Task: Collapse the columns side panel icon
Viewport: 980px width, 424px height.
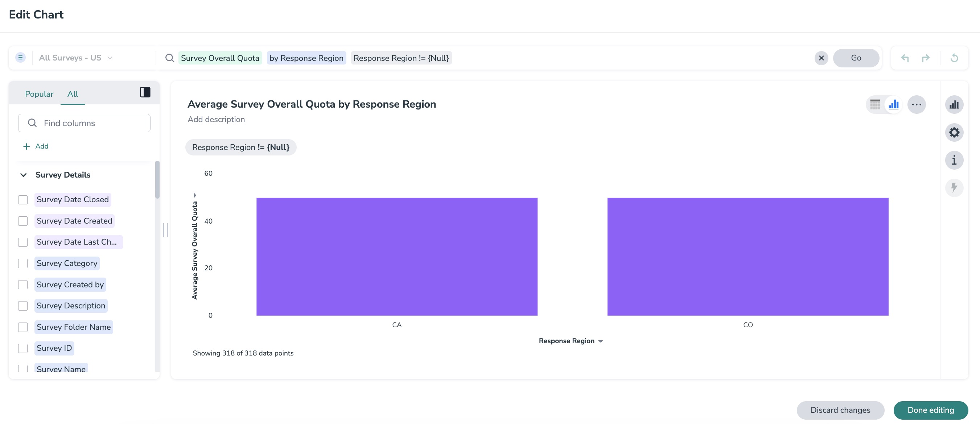Action: [x=145, y=92]
